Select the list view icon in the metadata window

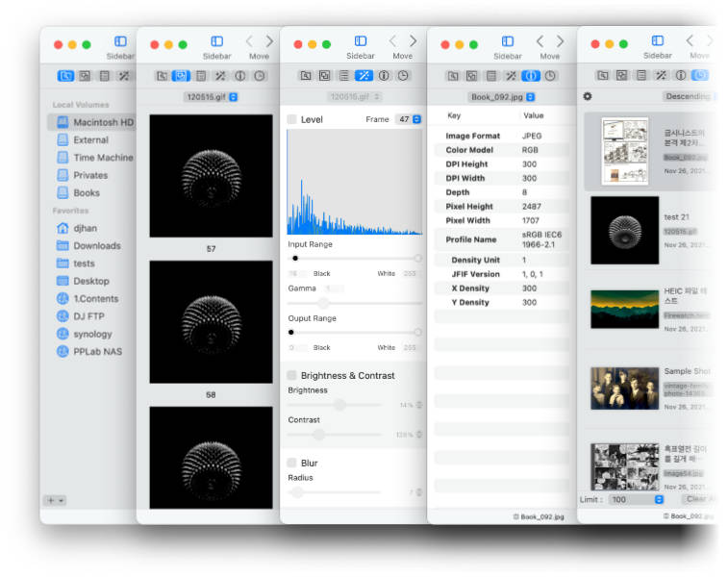click(491, 76)
